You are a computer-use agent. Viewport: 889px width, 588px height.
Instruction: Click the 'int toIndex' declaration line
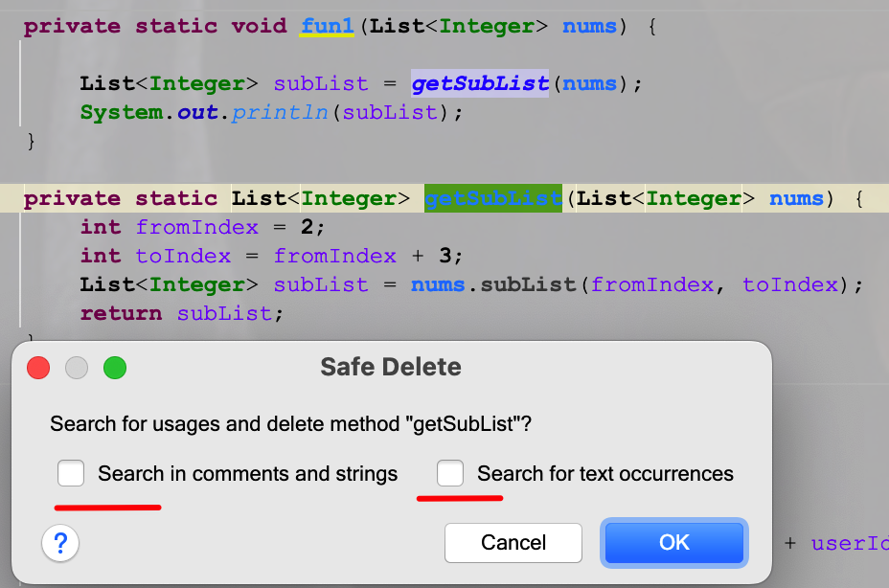tap(271, 256)
